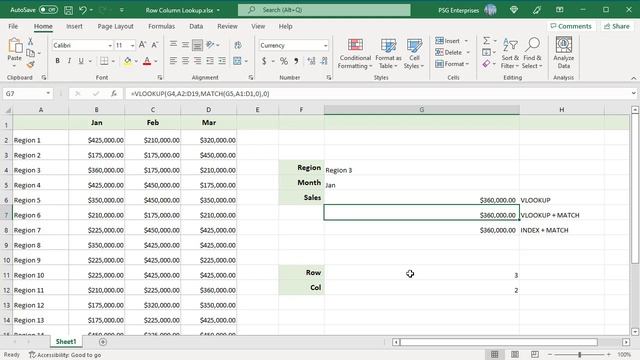
Task: Open the File menu
Action: tap(13, 26)
